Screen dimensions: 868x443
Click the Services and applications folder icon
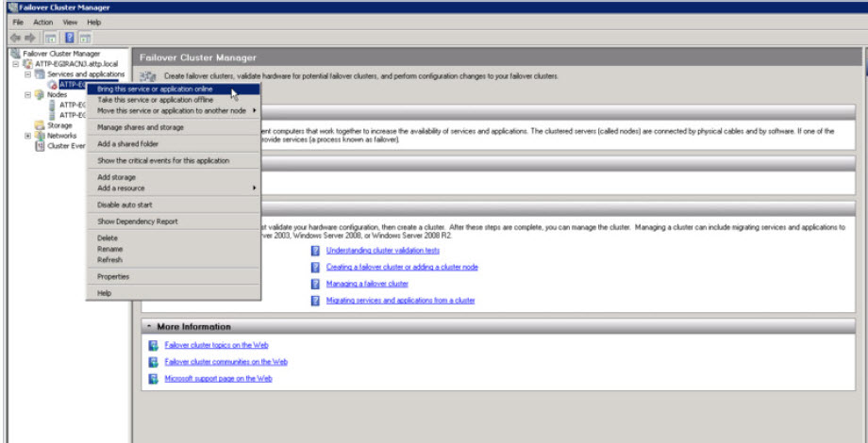(40, 74)
